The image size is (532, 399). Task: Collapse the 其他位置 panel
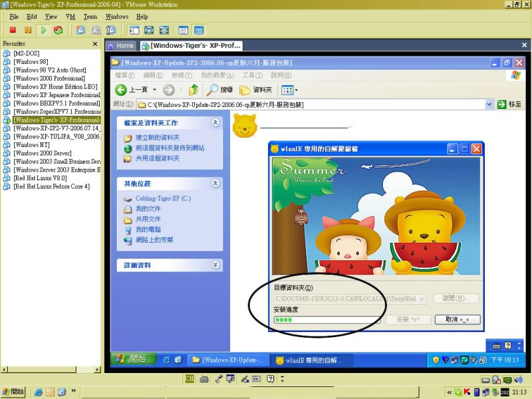(215, 184)
